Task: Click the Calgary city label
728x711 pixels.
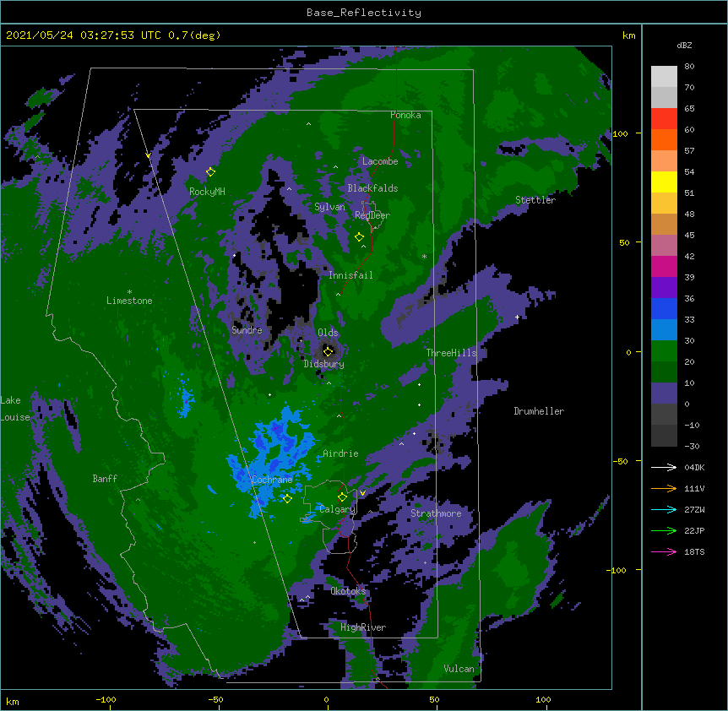Action: coord(337,509)
